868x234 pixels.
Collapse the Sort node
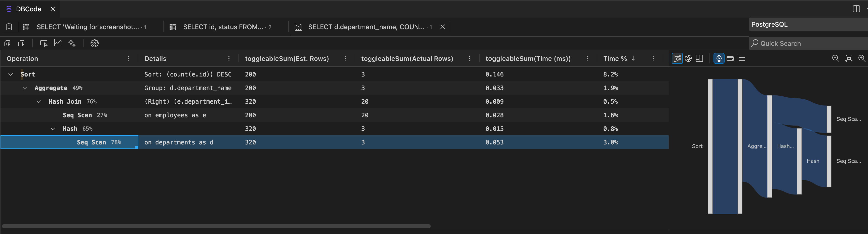pyautogui.click(x=11, y=74)
